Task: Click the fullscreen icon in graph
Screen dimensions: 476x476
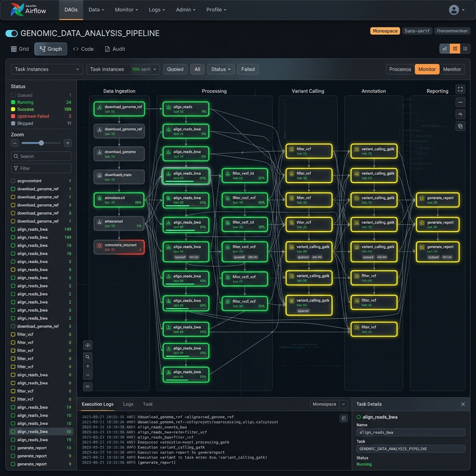Action: 460,89
